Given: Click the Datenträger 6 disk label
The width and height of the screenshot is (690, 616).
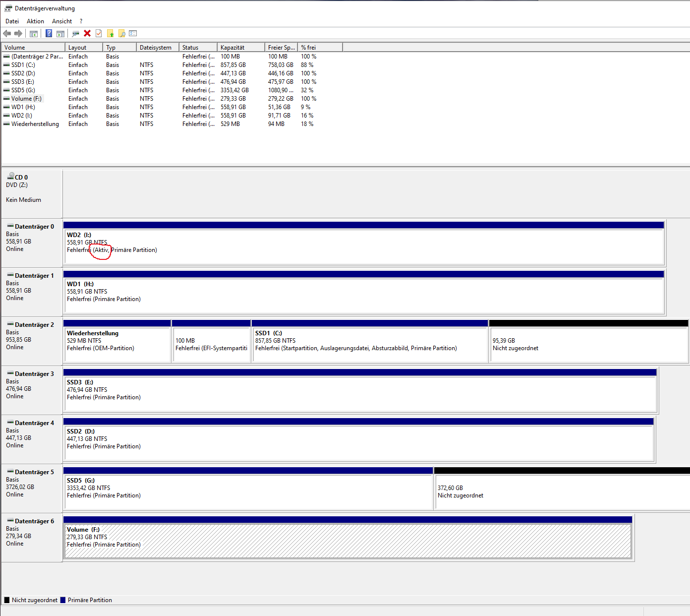Looking at the screenshot, I should (x=34, y=521).
